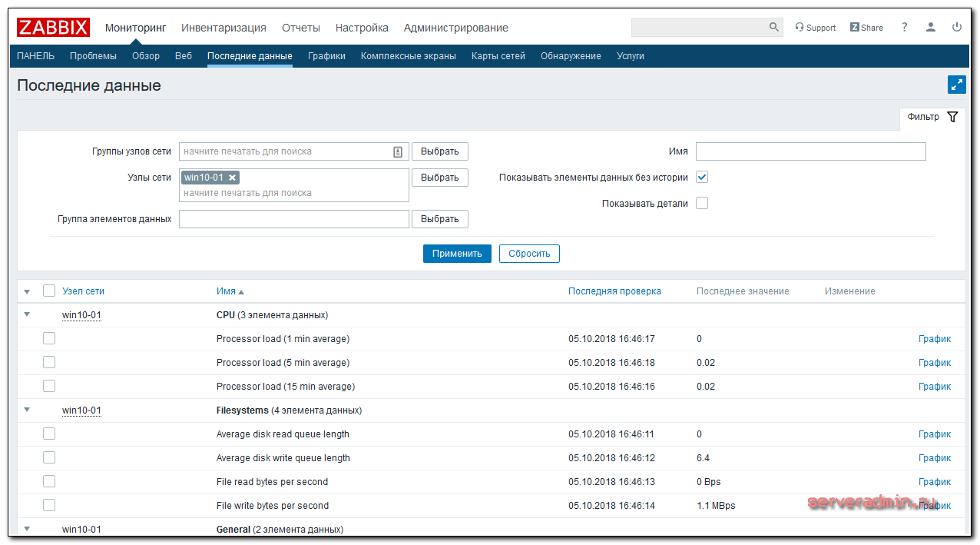
Task: Open the Администрирование menu
Action: 455,28
